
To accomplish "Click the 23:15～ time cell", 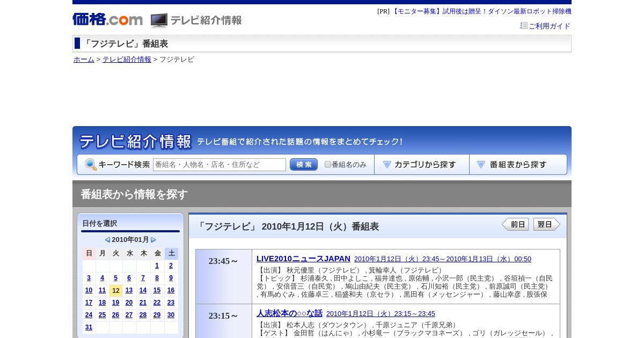I will point(224,321).
